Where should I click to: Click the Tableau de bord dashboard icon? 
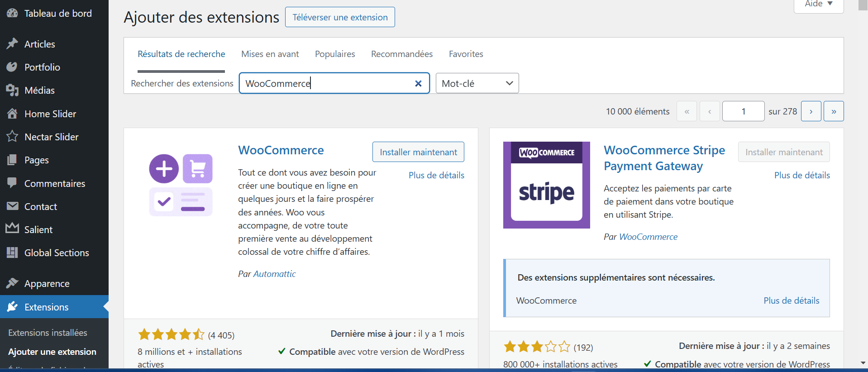(x=12, y=13)
